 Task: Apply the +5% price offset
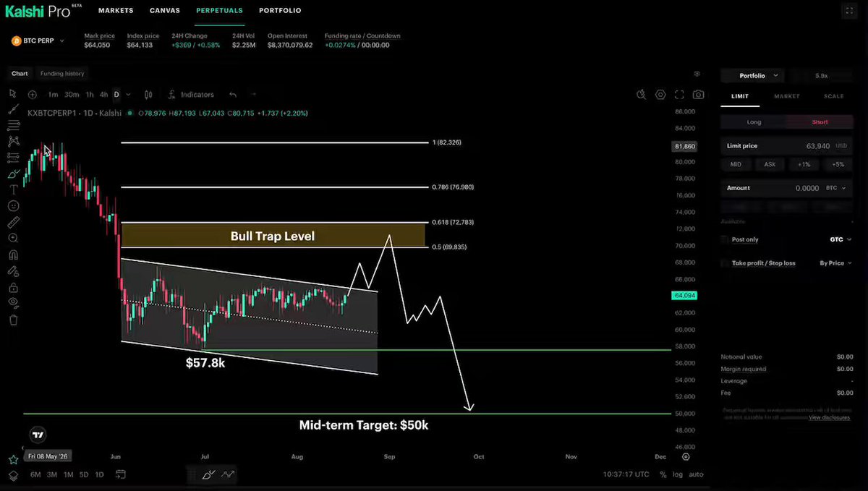click(x=838, y=165)
